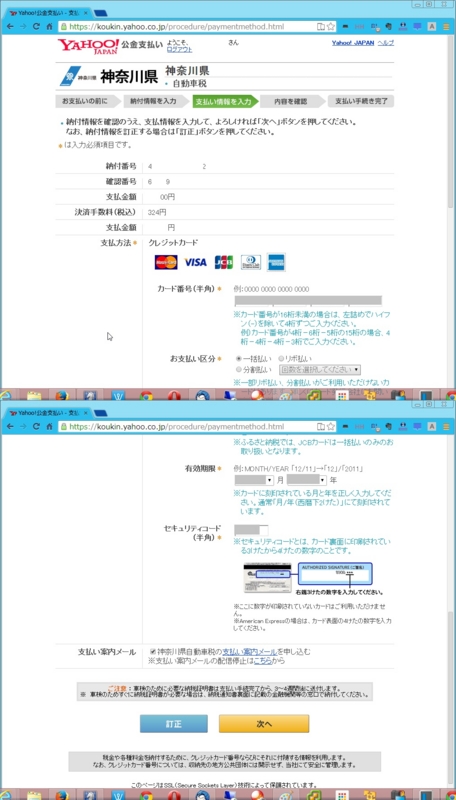Viewport: 456px width, 800px height.
Task: Click the forward arrow in lower browser window
Action: (x=23, y=426)
